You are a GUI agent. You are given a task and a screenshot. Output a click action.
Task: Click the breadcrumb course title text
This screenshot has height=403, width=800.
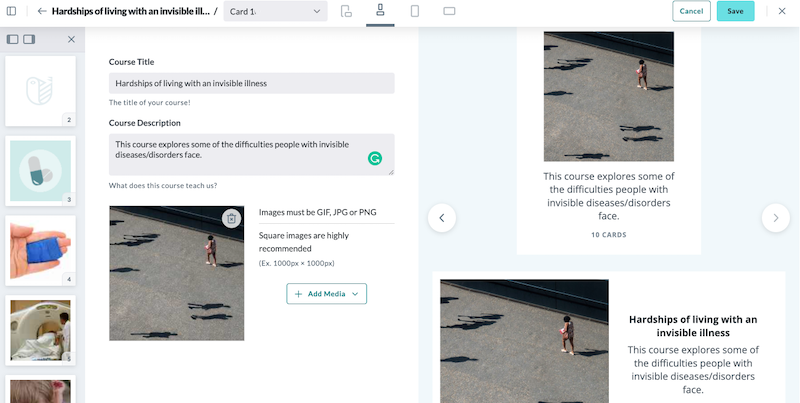pyautogui.click(x=131, y=11)
